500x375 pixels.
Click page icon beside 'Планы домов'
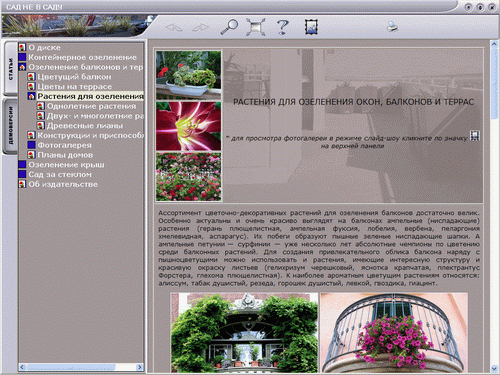[x=31, y=155]
